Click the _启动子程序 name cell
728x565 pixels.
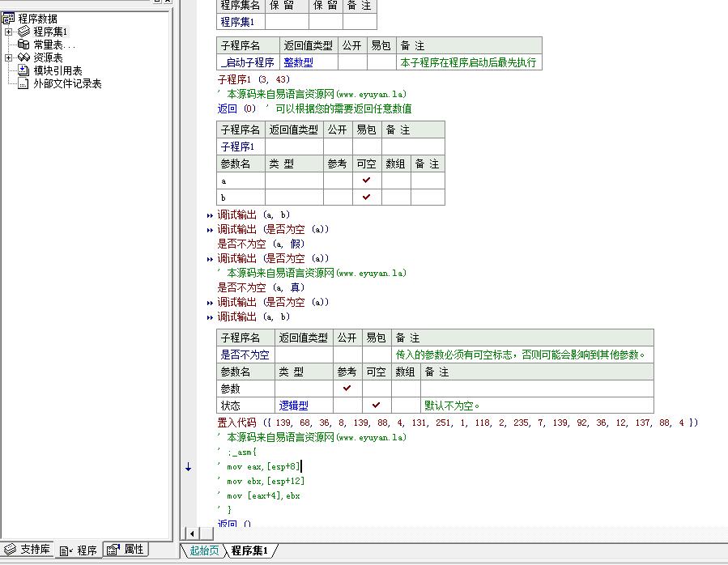point(248,62)
